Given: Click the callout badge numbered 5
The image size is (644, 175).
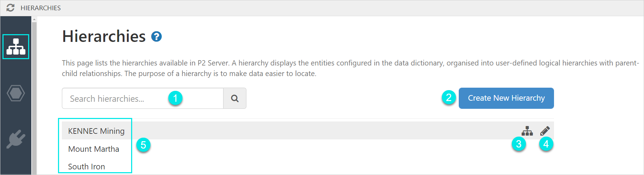Looking at the screenshot, I should [x=143, y=145].
